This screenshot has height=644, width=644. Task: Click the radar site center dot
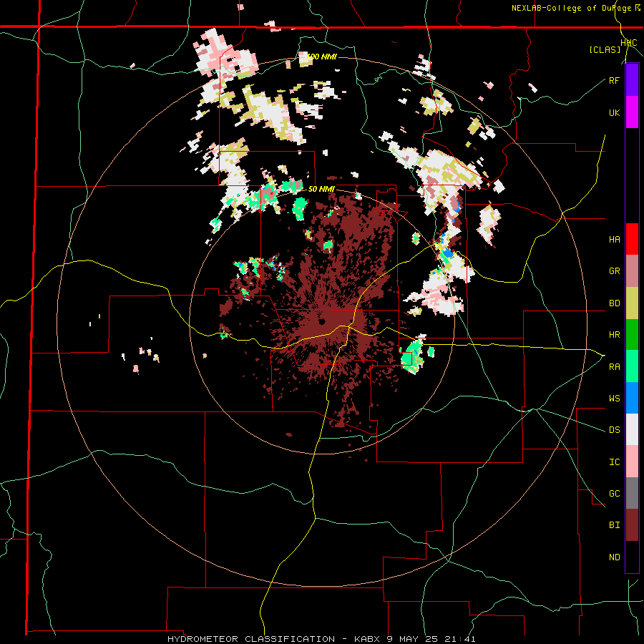(322, 321)
